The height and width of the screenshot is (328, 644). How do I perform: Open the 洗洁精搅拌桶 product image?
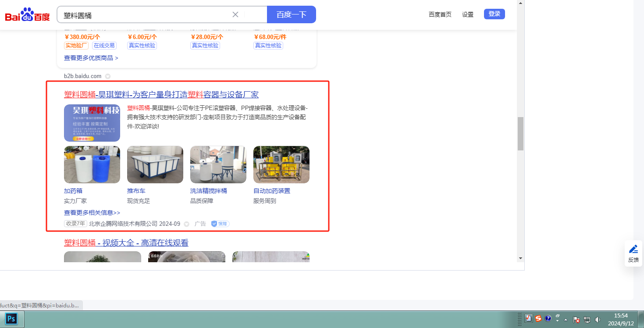click(x=218, y=164)
